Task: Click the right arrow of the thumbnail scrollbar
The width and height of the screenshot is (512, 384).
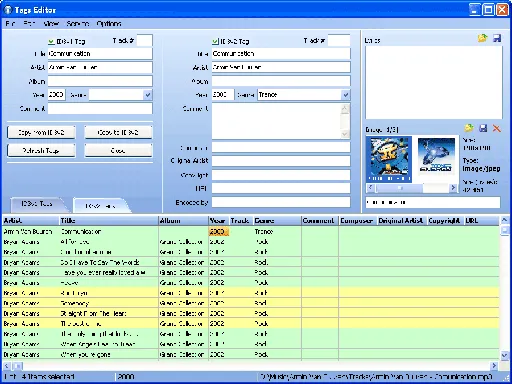Action: point(453,188)
